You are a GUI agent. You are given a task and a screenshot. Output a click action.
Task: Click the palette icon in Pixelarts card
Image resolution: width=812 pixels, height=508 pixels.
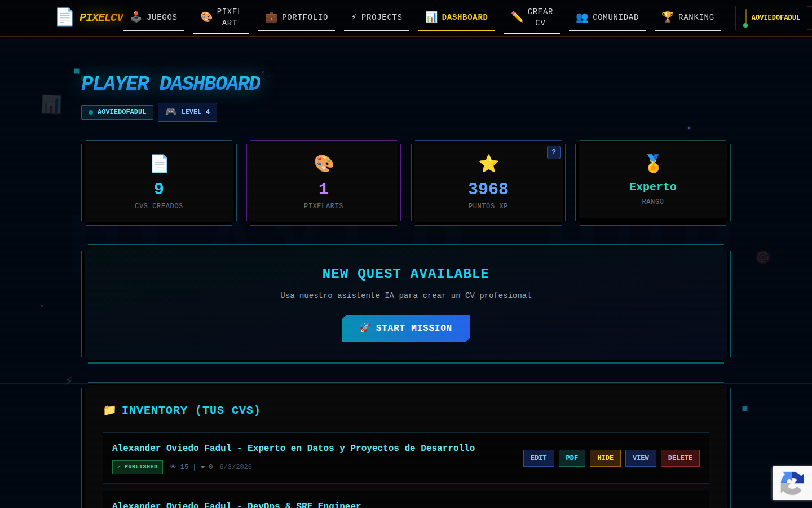(x=324, y=164)
